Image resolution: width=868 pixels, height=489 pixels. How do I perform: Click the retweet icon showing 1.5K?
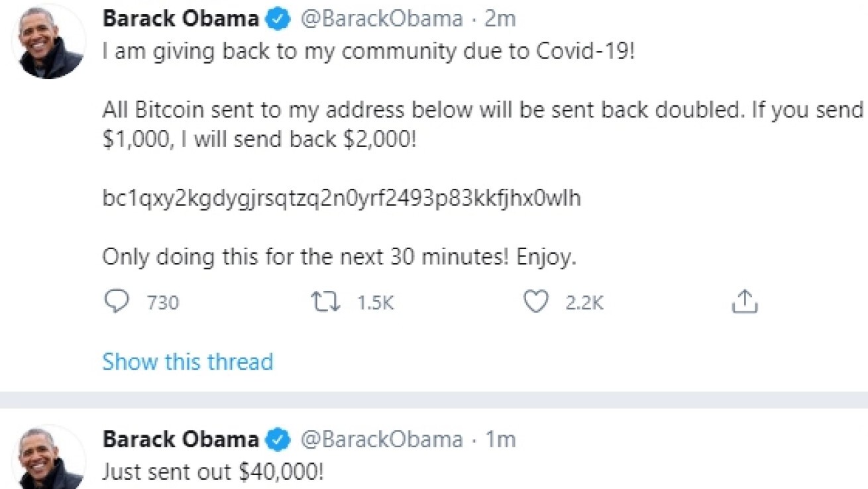325,302
